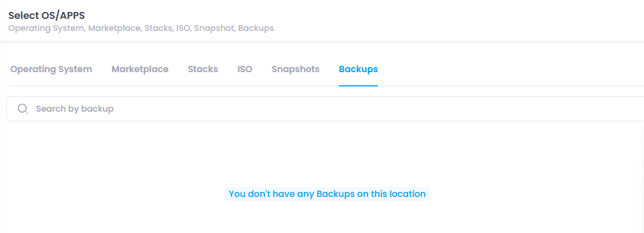Click the word 'Backups' inside the empty-state message

tap(335, 194)
